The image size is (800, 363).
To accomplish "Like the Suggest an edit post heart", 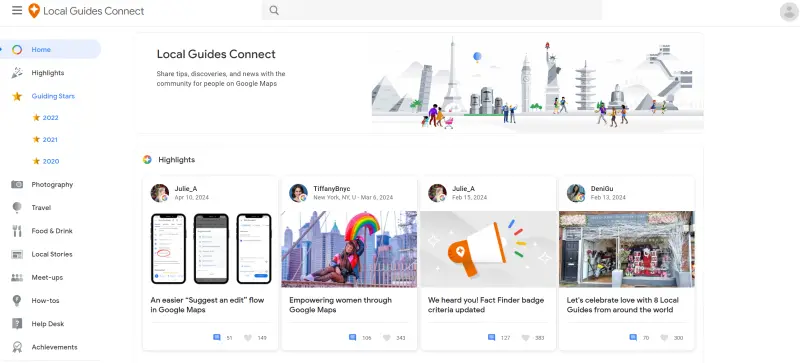I will click(248, 337).
